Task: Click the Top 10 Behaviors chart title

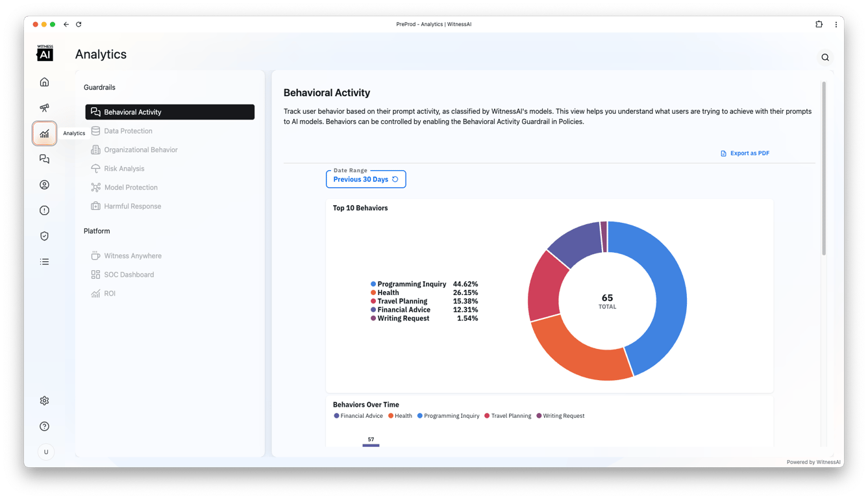Action: click(360, 208)
